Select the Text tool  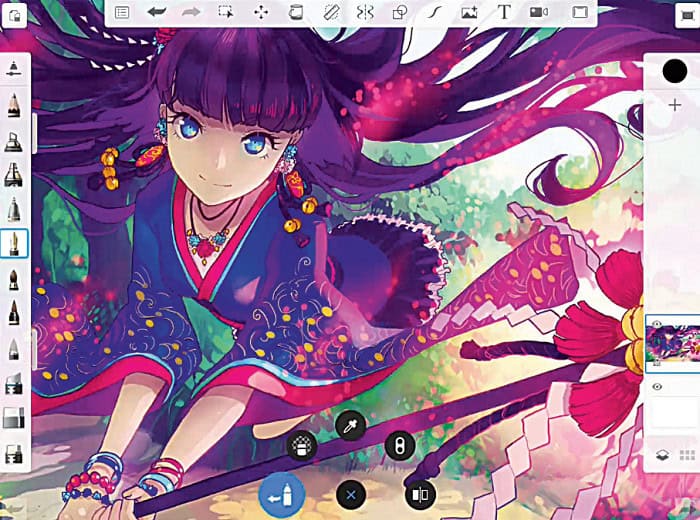coord(504,12)
